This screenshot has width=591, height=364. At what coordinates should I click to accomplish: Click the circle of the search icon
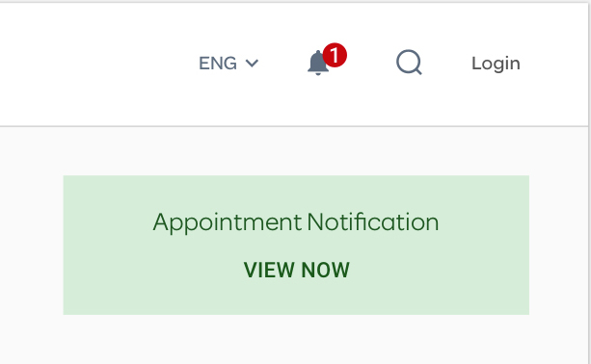[408, 62]
